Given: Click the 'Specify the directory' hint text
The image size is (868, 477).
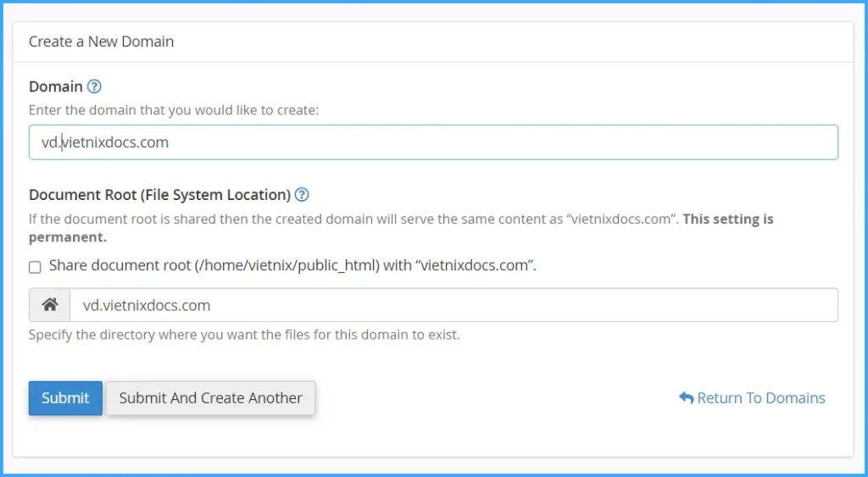Looking at the screenshot, I should coord(244,335).
